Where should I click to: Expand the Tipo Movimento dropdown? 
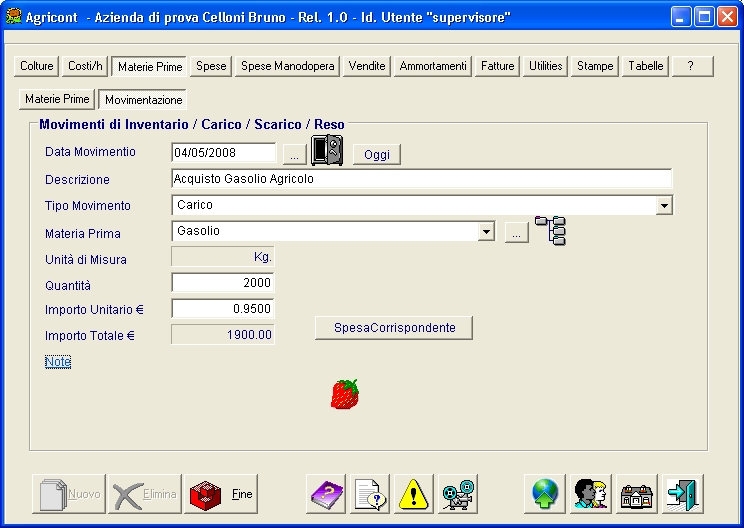click(664, 205)
